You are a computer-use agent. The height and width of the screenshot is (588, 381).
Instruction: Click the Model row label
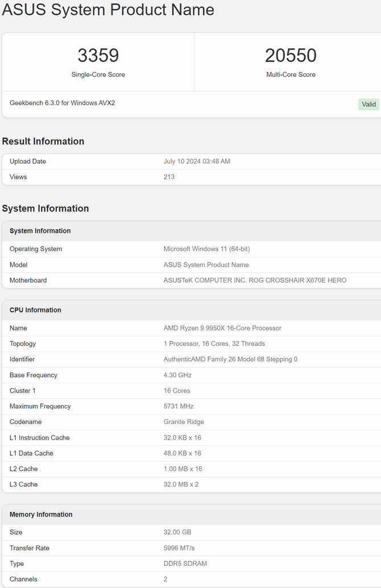click(x=18, y=265)
